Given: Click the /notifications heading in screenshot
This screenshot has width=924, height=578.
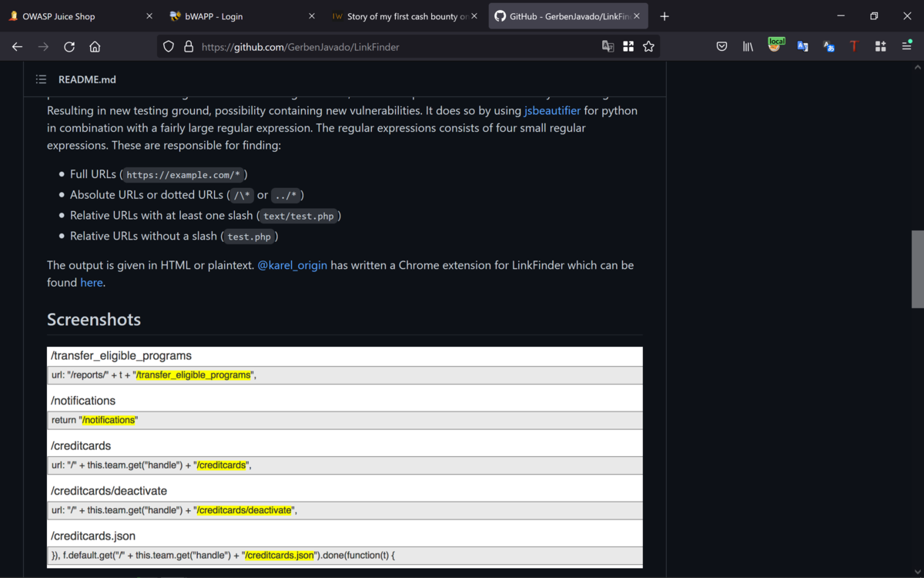Looking at the screenshot, I should click(x=83, y=401).
